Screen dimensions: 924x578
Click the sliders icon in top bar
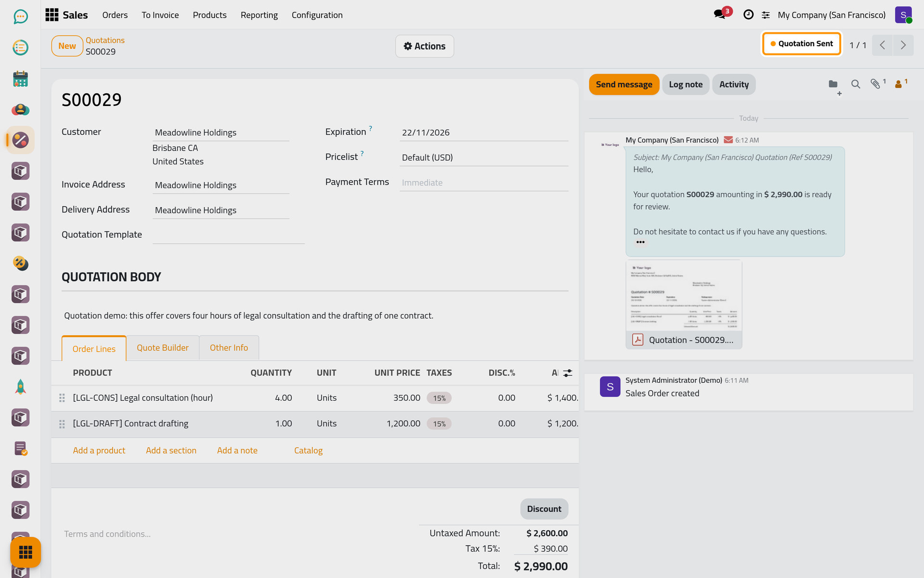[766, 15]
